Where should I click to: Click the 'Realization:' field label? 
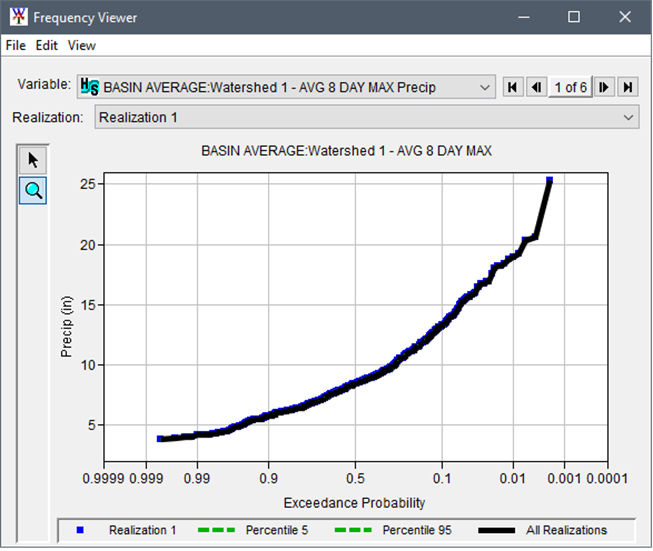point(48,117)
